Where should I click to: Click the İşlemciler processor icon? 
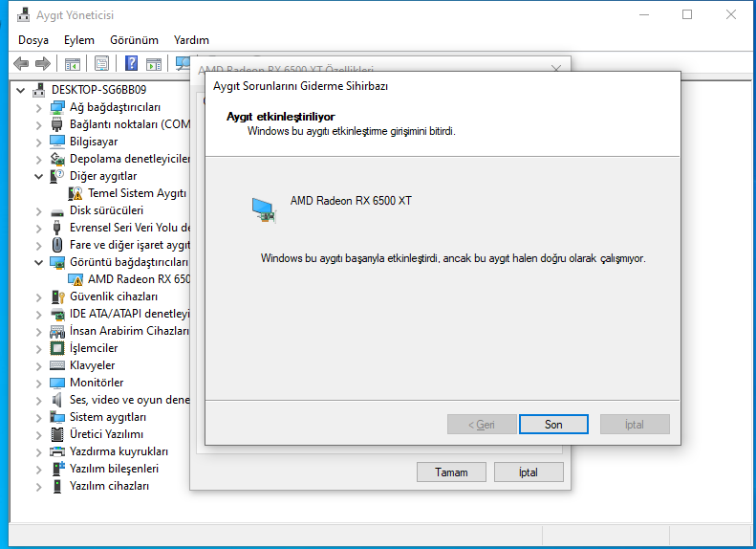57,348
